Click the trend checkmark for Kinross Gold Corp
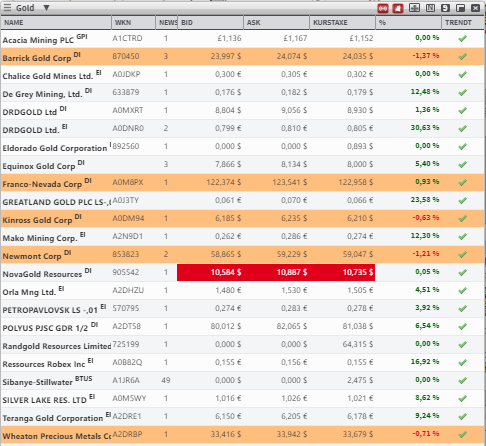The image size is (486, 446). click(462, 219)
